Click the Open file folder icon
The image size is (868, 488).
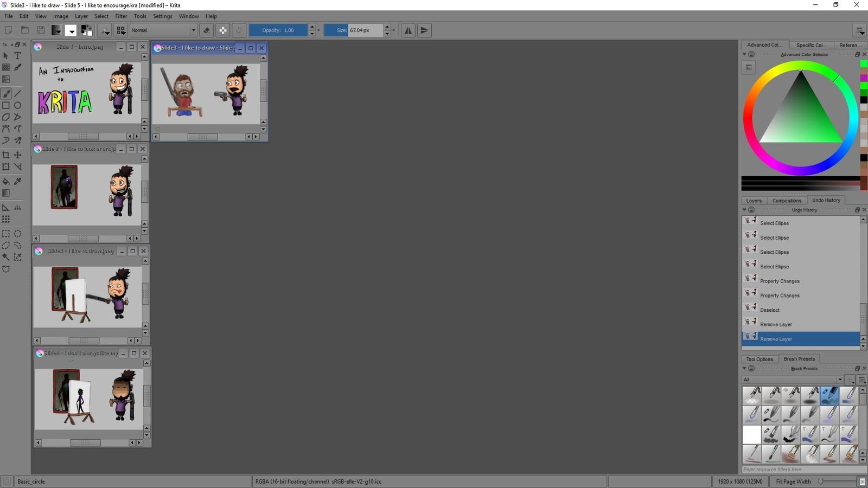(x=24, y=30)
